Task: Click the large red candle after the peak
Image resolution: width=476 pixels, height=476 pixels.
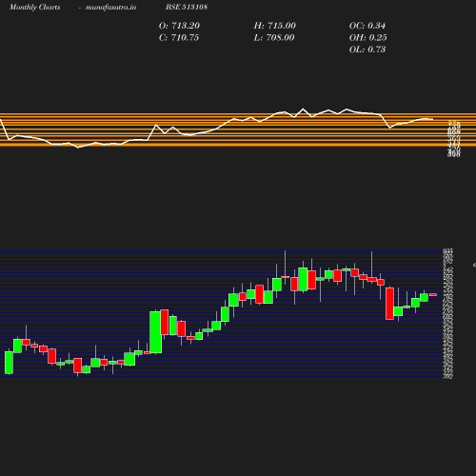Action: coord(389,304)
